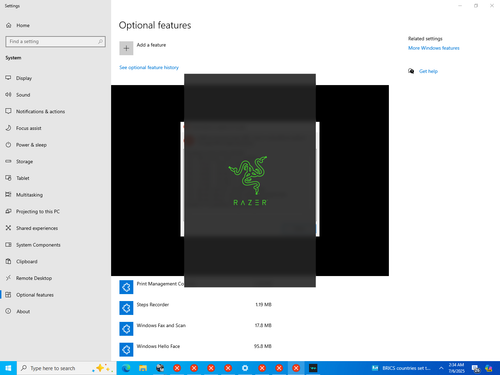The height and width of the screenshot is (375, 500).
Task: Click Projecting to this PC icon
Action: pos(8,211)
